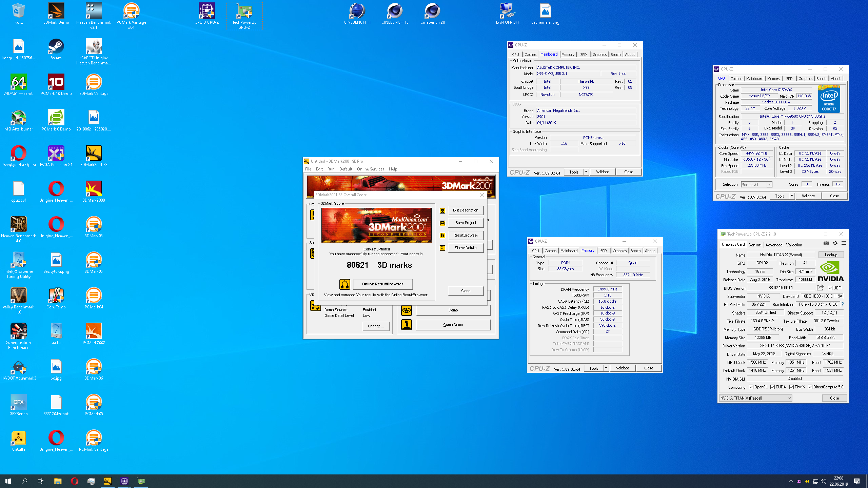868x488 pixels.
Task: Click the volume tray icon
Action: click(x=824, y=481)
